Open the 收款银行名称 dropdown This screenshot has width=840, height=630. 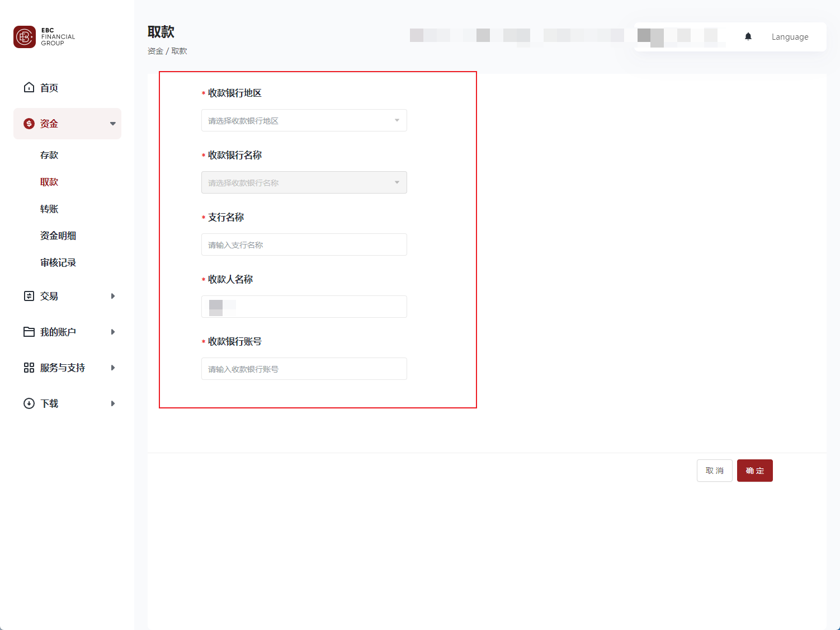[304, 182]
